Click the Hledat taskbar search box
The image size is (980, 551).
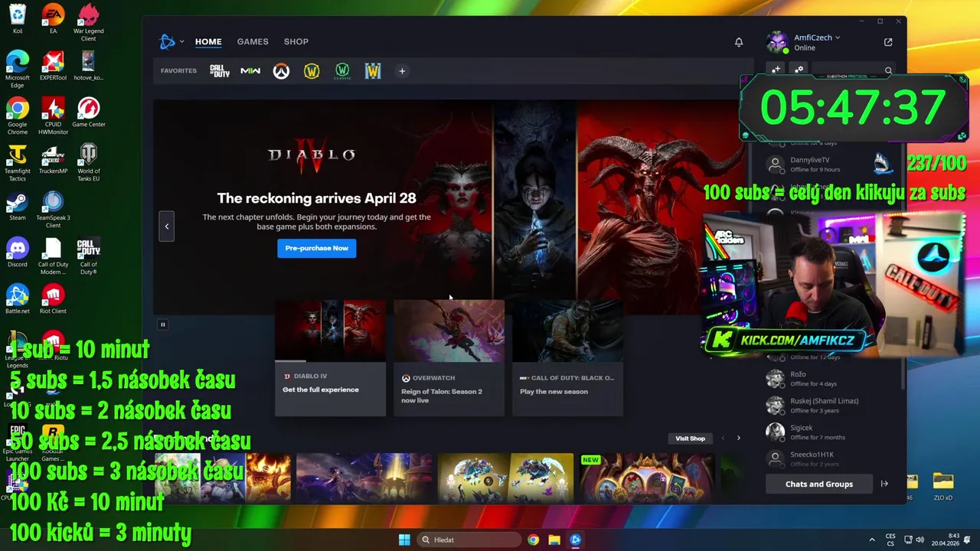pyautogui.click(x=469, y=540)
